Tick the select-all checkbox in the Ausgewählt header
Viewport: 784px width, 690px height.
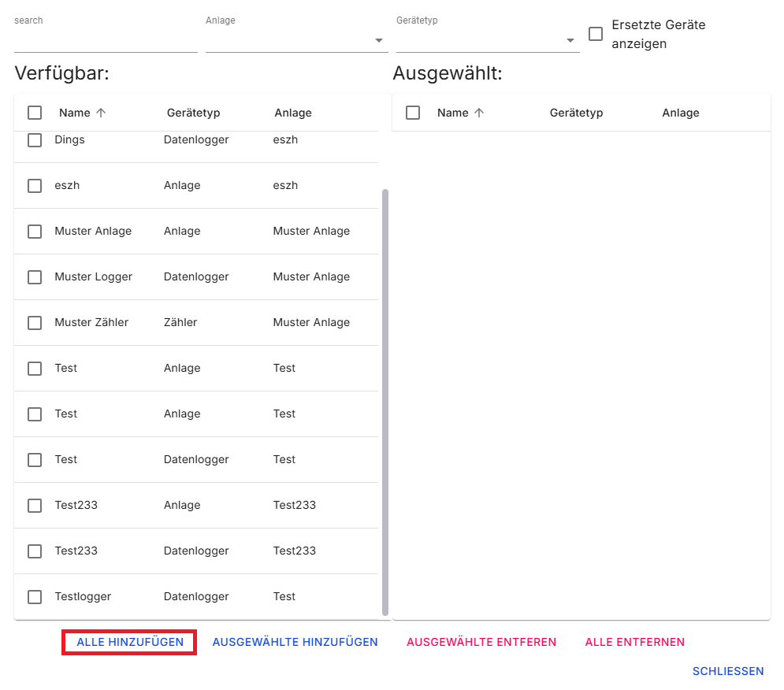413,113
